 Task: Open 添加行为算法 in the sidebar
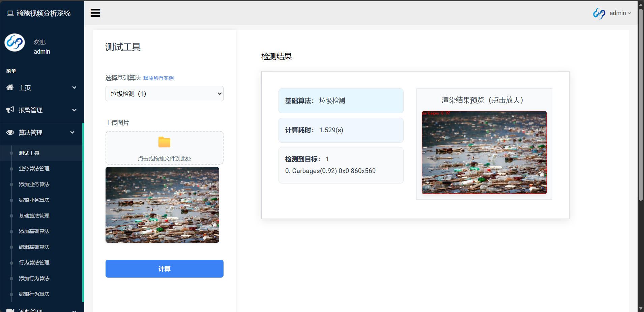click(34, 279)
